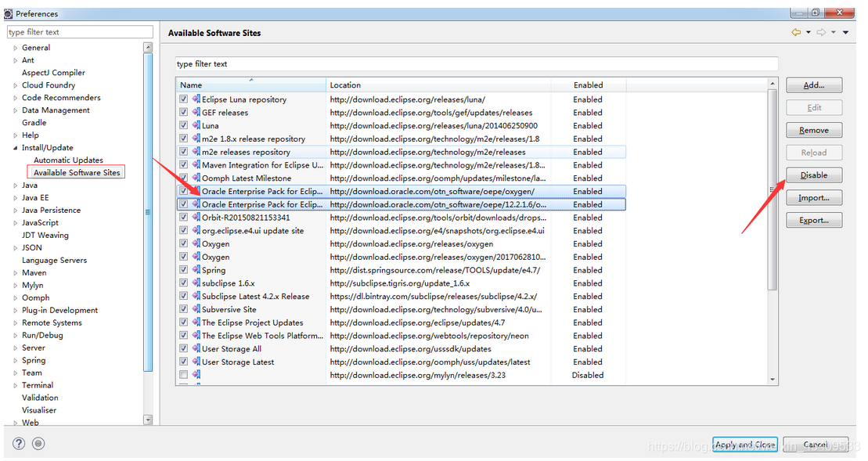
Task: Click The Eclipse Web Tools Platform icon
Action: coord(196,335)
